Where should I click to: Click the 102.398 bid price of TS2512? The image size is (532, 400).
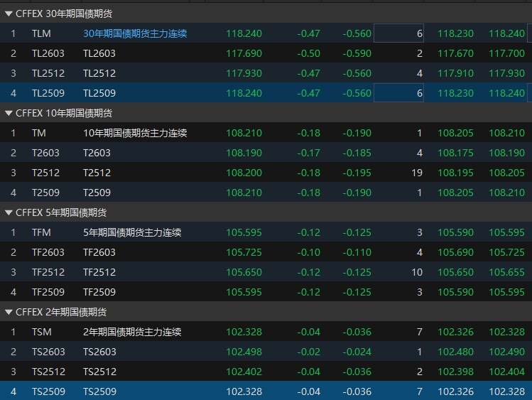click(455, 372)
